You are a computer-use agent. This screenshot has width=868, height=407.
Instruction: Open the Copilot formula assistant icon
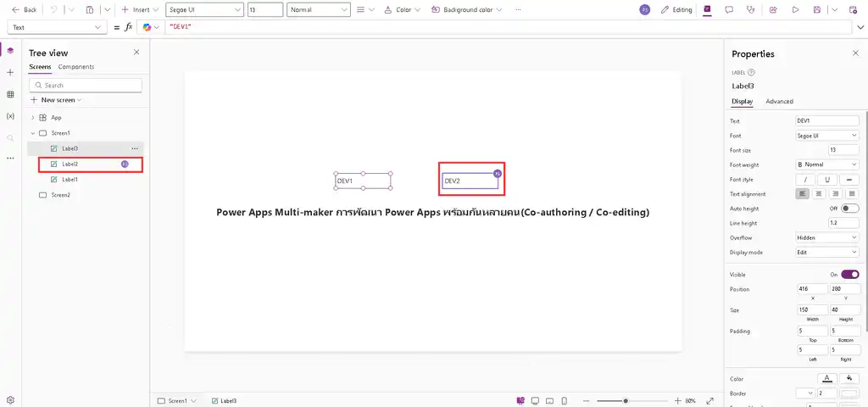click(x=147, y=27)
